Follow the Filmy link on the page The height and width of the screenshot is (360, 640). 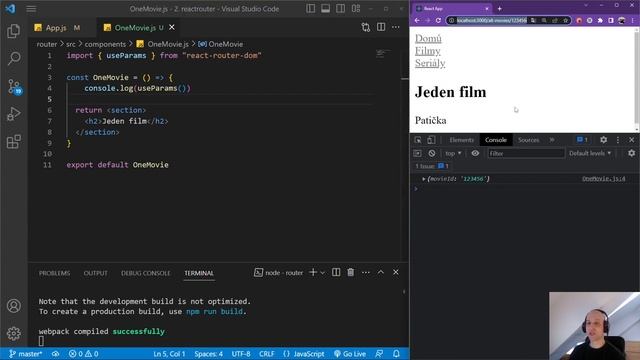point(427,51)
